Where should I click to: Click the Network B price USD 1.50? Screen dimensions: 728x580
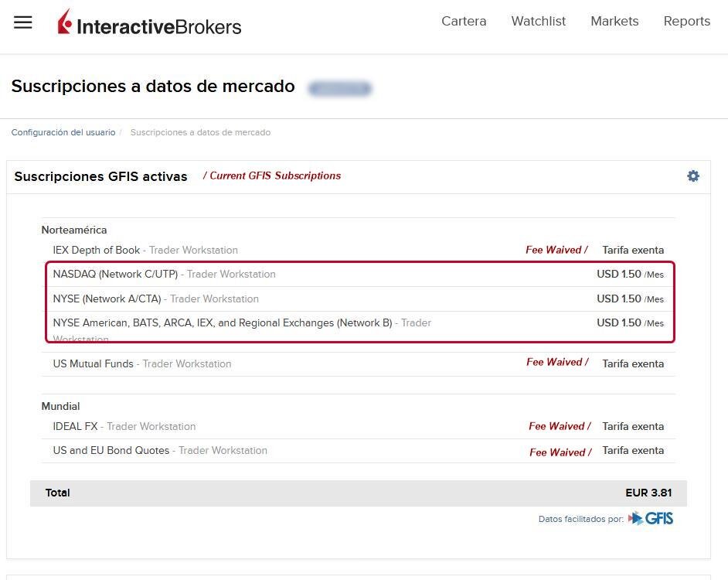click(x=630, y=323)
